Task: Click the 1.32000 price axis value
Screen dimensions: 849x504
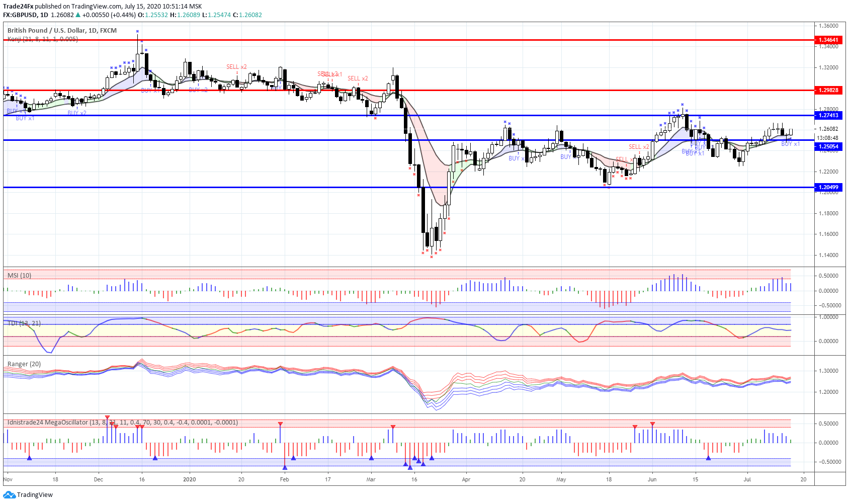Action: pos(828,67)
